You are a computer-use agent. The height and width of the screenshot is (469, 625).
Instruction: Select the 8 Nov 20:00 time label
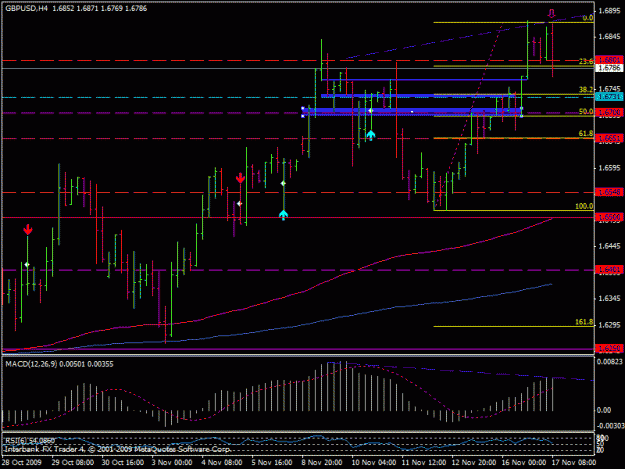322,463
